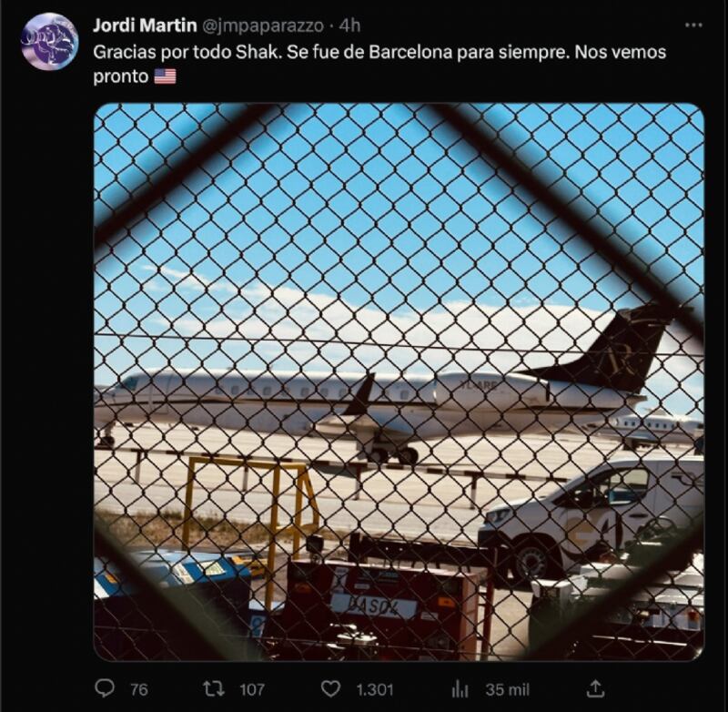Open Jordi Martin's profile avatar
The image size is (728, 712).
(49, 42)
